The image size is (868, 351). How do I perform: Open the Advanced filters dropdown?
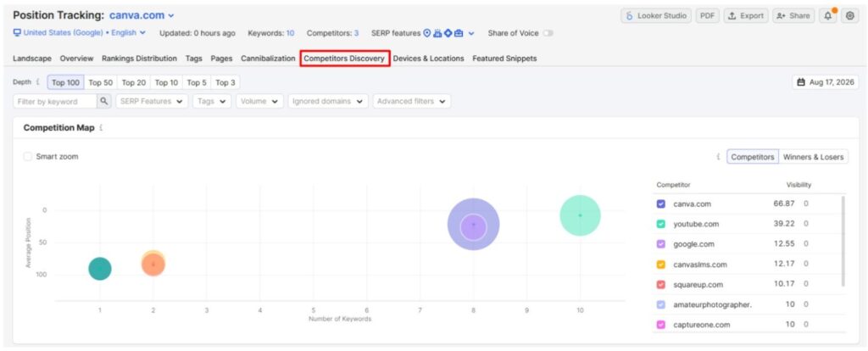(411, 101)
